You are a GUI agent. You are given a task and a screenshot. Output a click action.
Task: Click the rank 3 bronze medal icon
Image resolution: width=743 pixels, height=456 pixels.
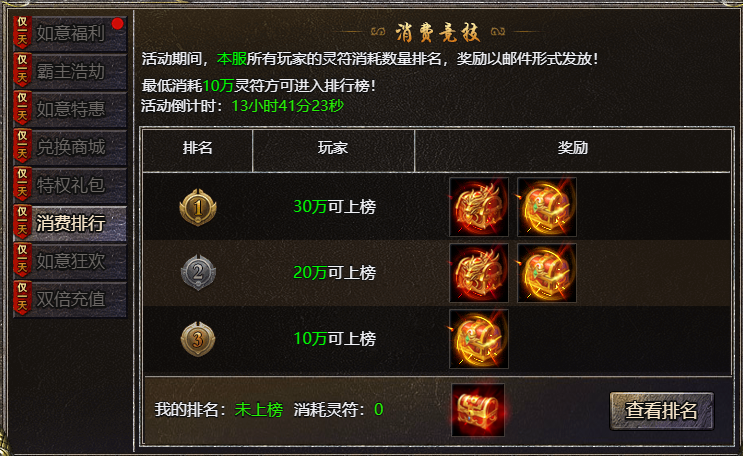pos(198,339)
